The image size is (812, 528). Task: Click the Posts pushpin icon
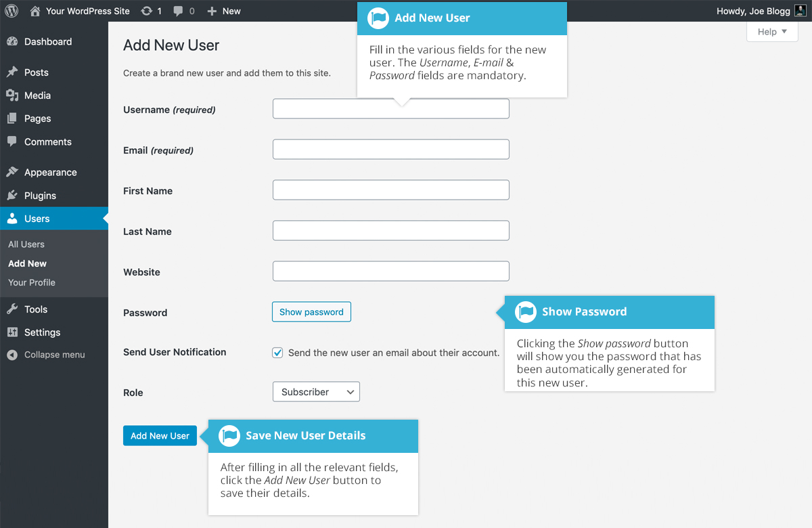(12, 72)
